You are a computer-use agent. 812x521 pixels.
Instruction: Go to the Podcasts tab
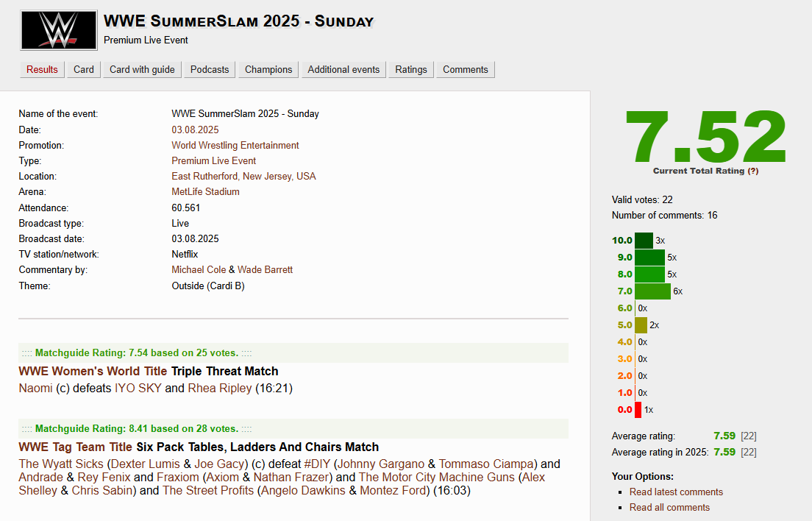point(209,69)
